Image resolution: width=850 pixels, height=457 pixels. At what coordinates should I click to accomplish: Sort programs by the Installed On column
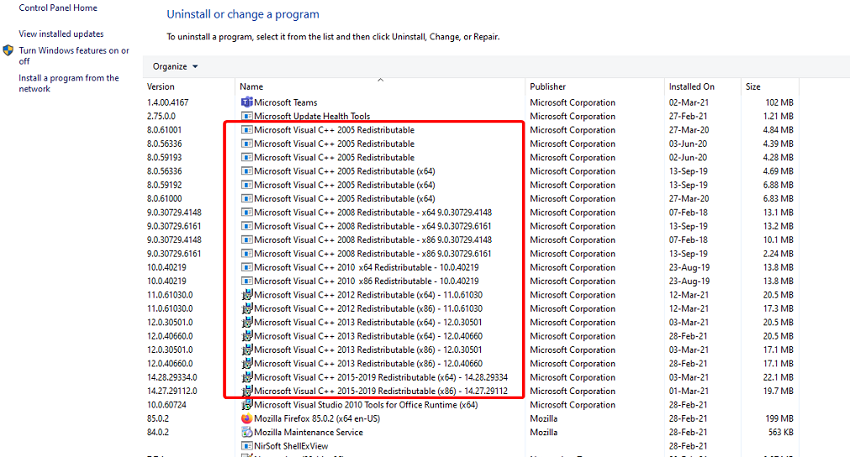coord(692,87)
